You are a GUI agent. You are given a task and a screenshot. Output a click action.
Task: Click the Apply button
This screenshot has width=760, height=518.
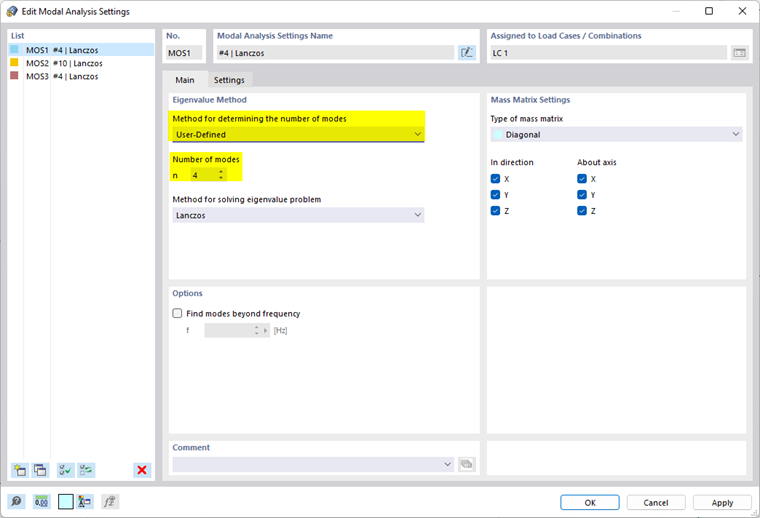tap(722, 502)
